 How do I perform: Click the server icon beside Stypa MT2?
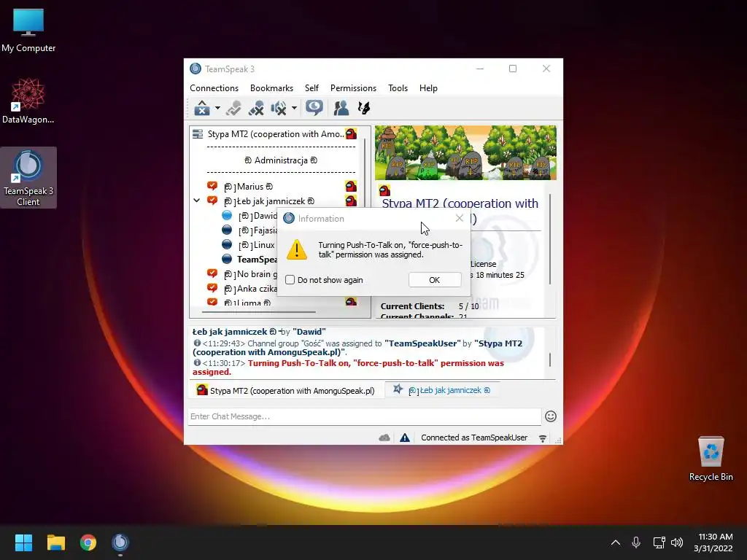pos(197,134)
